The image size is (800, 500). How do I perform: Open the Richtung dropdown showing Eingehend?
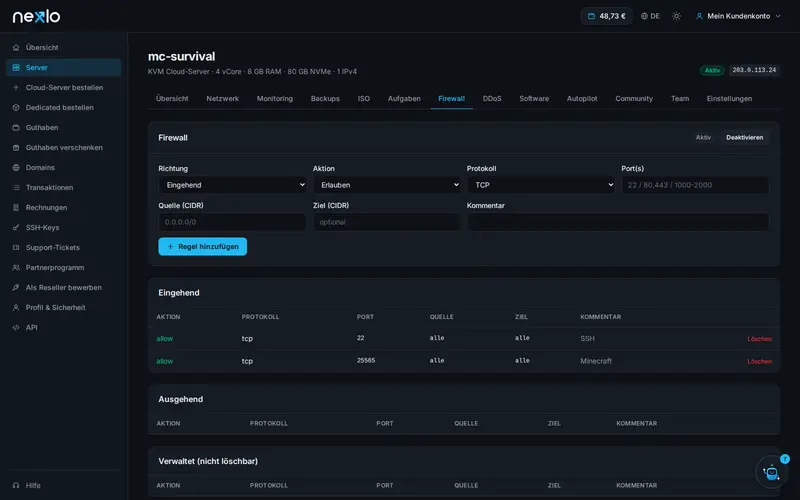232,185
